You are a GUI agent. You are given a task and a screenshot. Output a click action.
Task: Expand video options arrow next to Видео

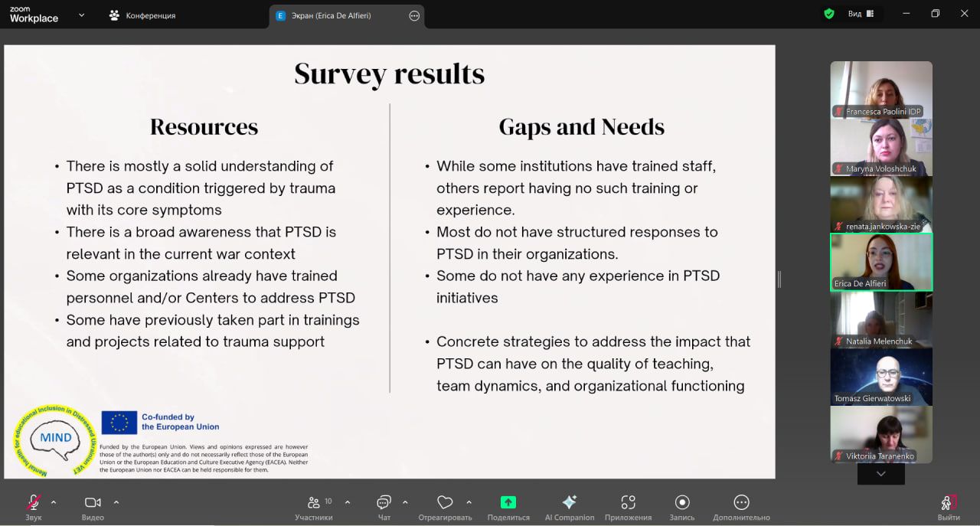[116, 502]
